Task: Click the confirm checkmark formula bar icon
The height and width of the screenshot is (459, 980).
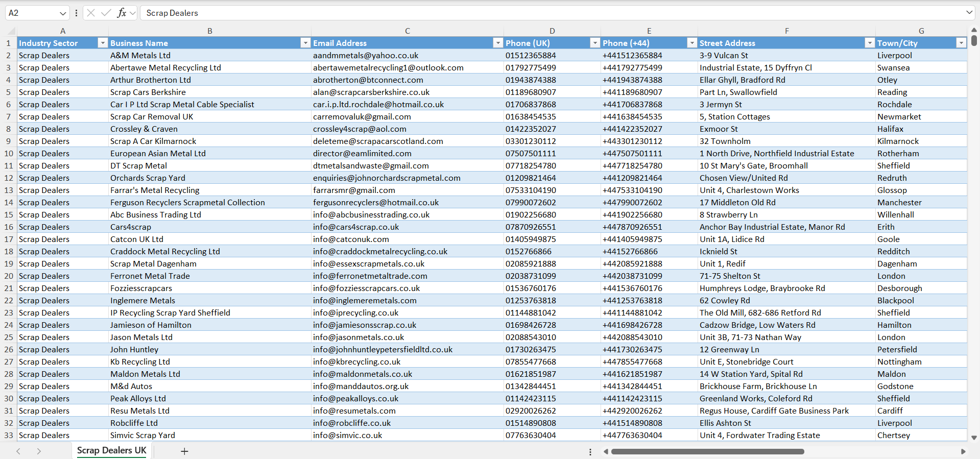Action: tap(106, 13)
